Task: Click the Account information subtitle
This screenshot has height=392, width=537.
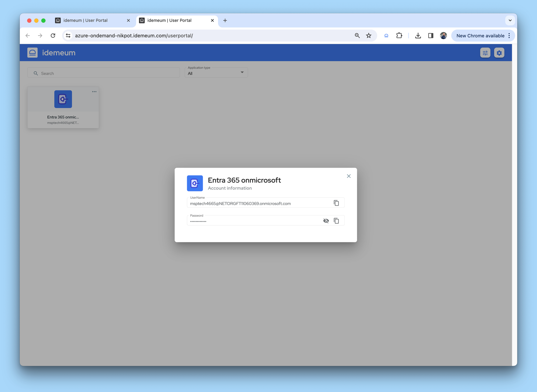Action: pyautogui.click(x=230, y=188)
